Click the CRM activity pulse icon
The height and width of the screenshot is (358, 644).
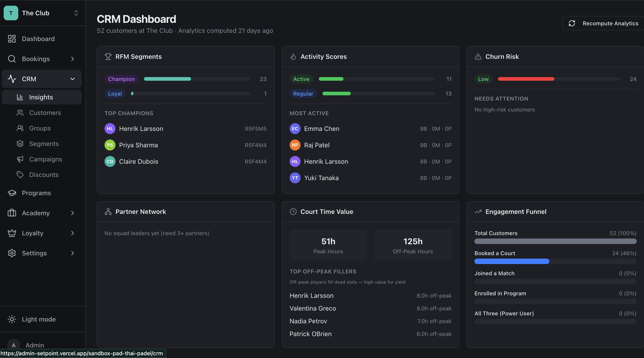click(x=12, y=79)
